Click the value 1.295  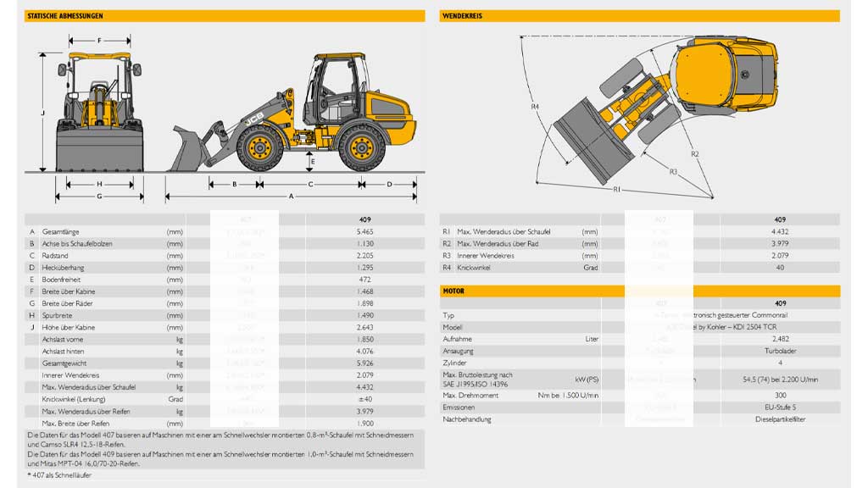pos(364,268)
